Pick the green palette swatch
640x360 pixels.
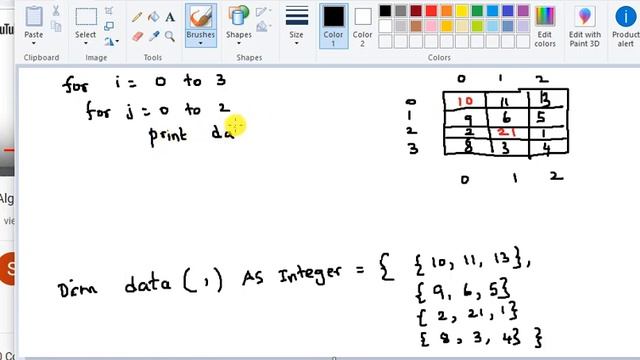coord(477,11)
